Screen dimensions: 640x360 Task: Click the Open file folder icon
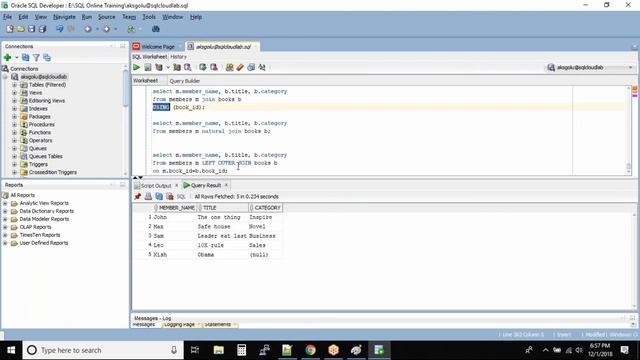20,29
